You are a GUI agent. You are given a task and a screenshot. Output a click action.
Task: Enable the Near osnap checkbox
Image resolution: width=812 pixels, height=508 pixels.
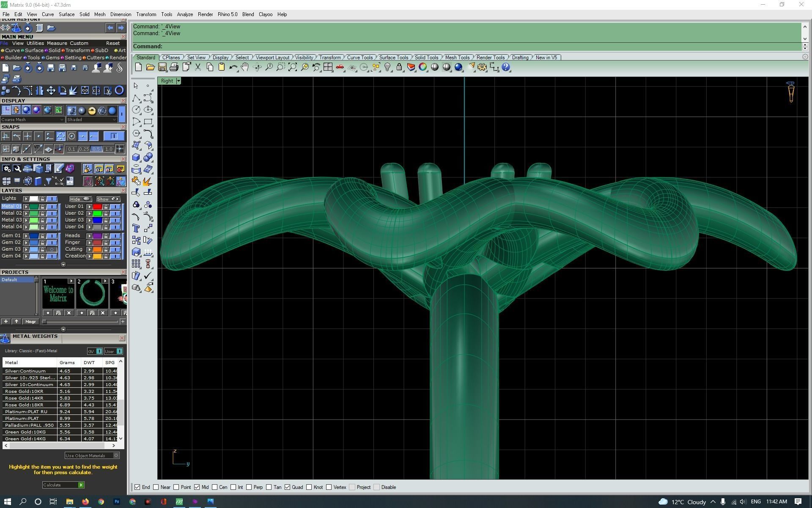[156, 487]
